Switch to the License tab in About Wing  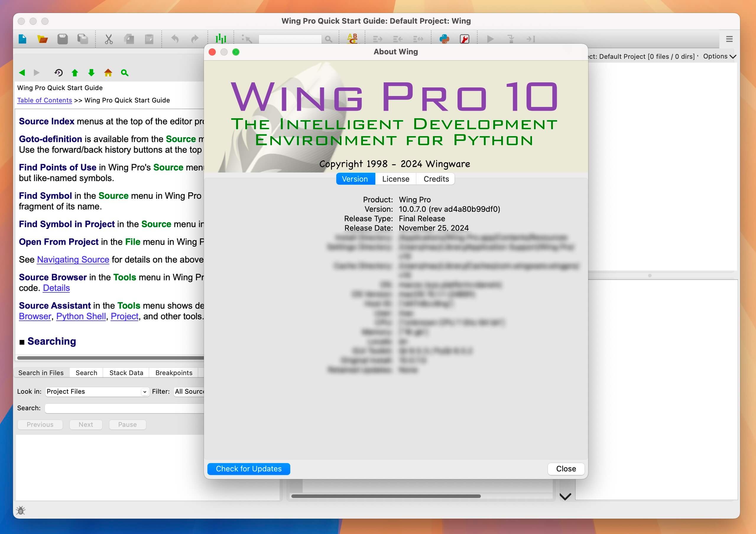(396, 179)
